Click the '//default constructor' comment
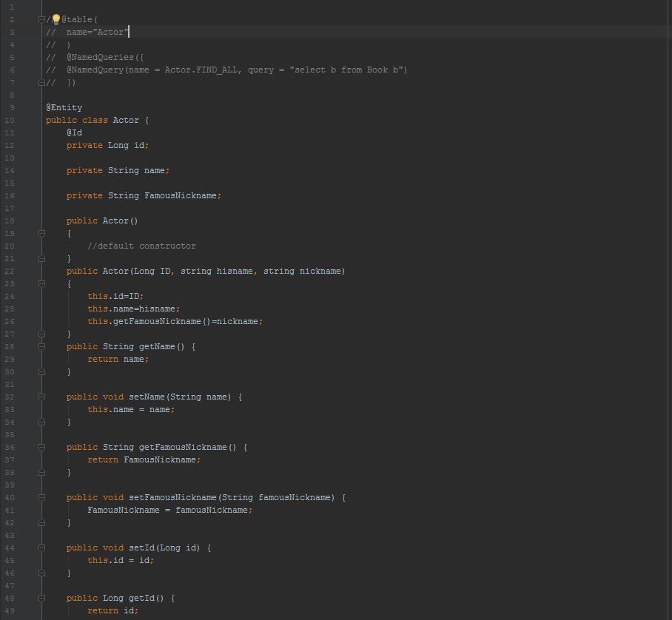The image size is (672, 620). click(141, 246)
